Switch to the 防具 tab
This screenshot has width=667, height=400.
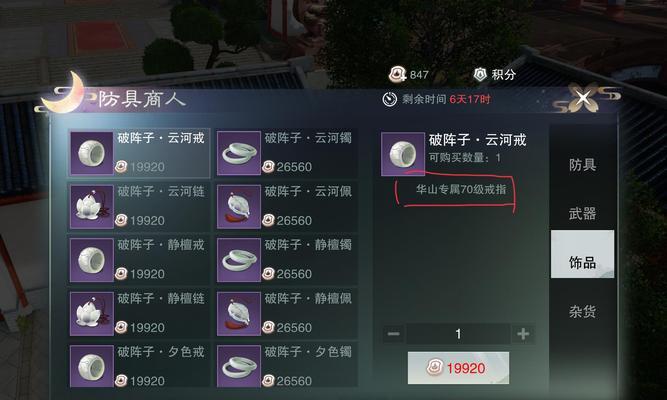(582, 165)
